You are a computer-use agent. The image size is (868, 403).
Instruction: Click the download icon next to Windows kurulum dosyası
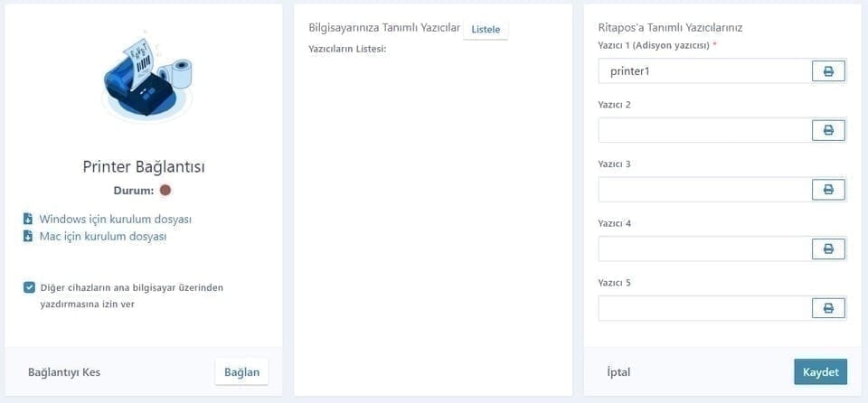pyautogui.click(x=28, y=220)
